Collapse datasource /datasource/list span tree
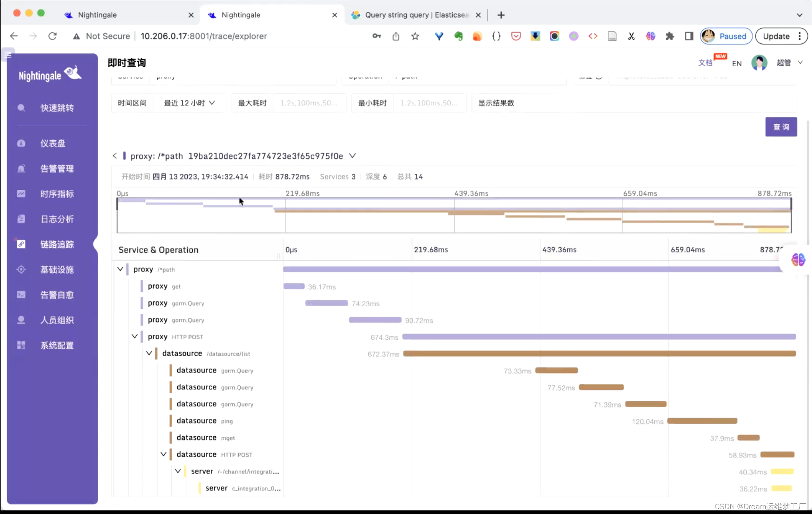The width and height of the screenshot is (812, 514). pyautogui.click(x=149, y=353)
